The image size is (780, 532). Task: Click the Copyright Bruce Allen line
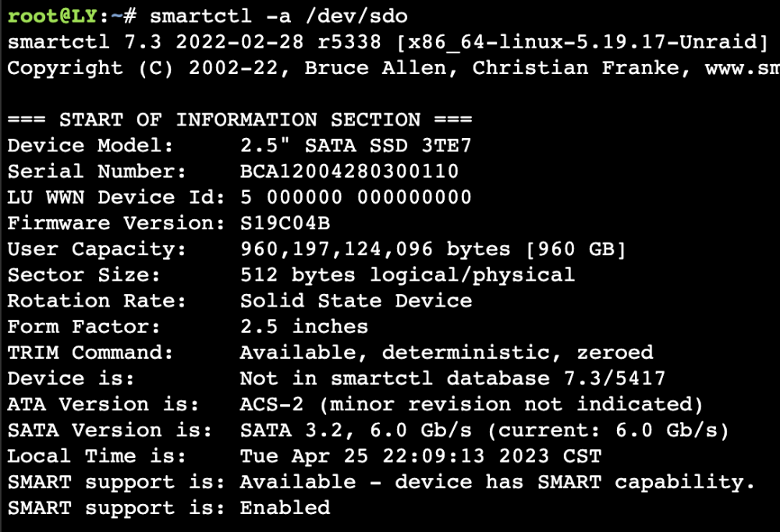coord(393,68)
